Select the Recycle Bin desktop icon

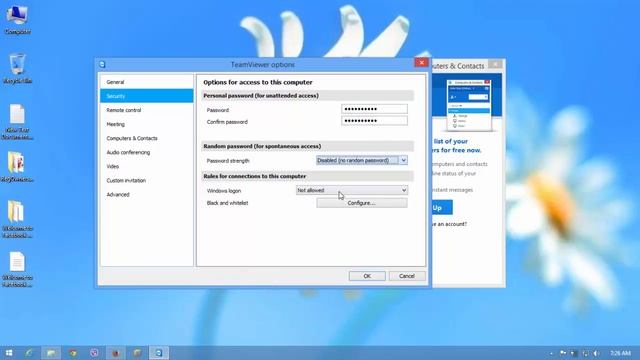pyautogui.click(x=17, y=69)
